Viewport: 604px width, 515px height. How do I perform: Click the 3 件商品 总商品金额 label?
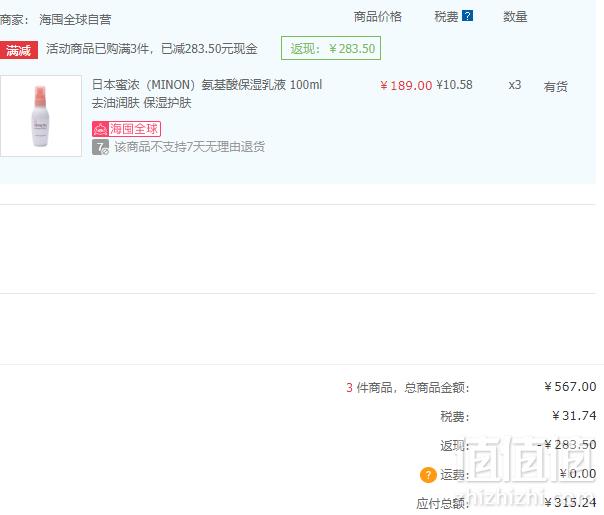[x=408, y=388]
